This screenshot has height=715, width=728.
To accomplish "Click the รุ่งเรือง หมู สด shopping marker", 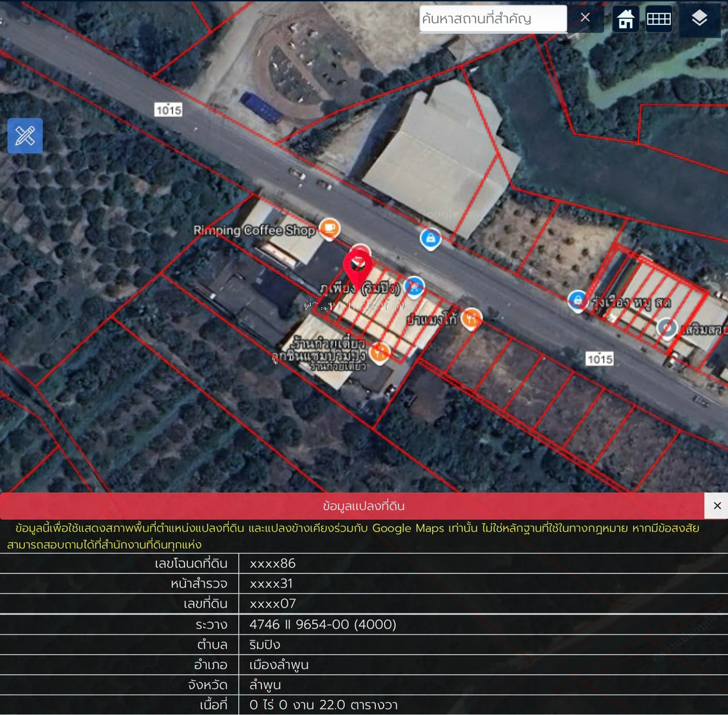I will [577, 300].
